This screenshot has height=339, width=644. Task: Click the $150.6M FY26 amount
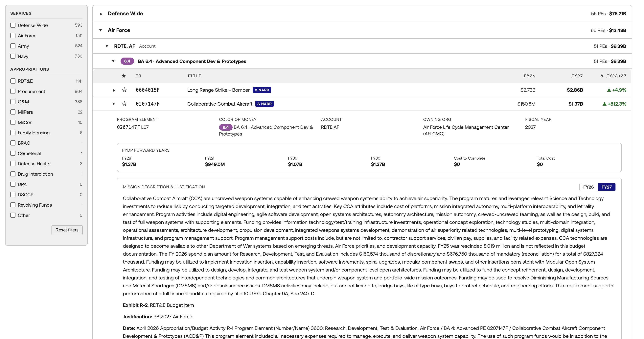click(526, 104)
